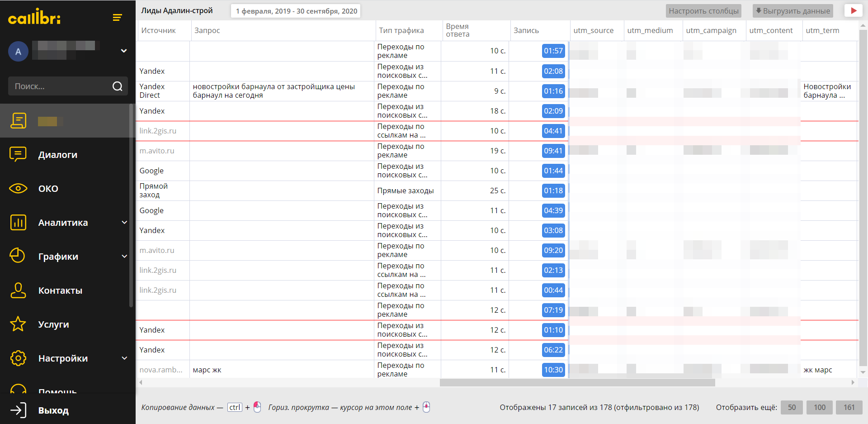Image resolution: width=868 pixels, height=424 pixels.
Task: Click the utm_source column header
Action: [x=597, y=30]
